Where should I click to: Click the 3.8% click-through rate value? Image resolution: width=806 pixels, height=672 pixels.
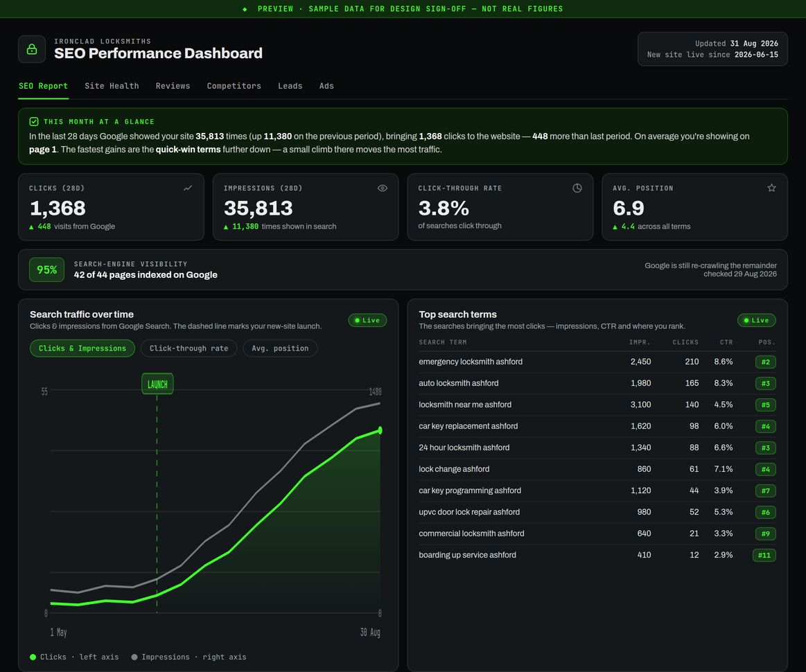[444, 208]
